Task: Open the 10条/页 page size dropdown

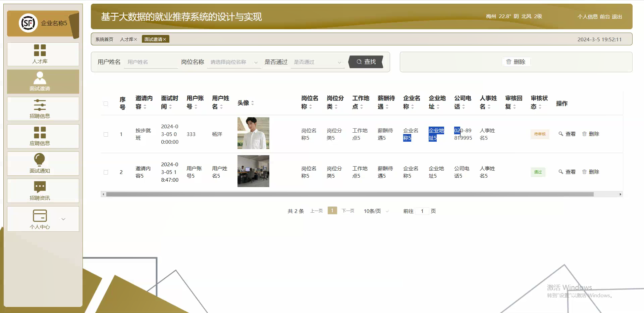Action: point(375,211)
